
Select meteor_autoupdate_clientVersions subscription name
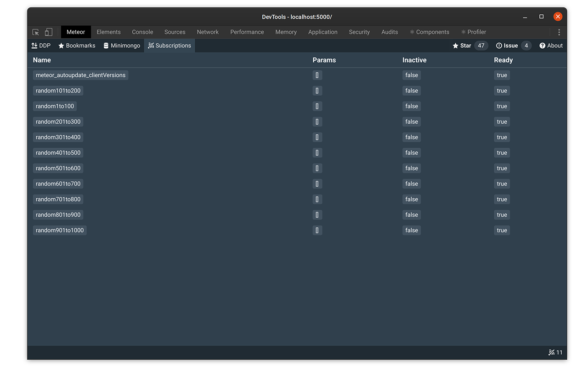tap(80, 75)
